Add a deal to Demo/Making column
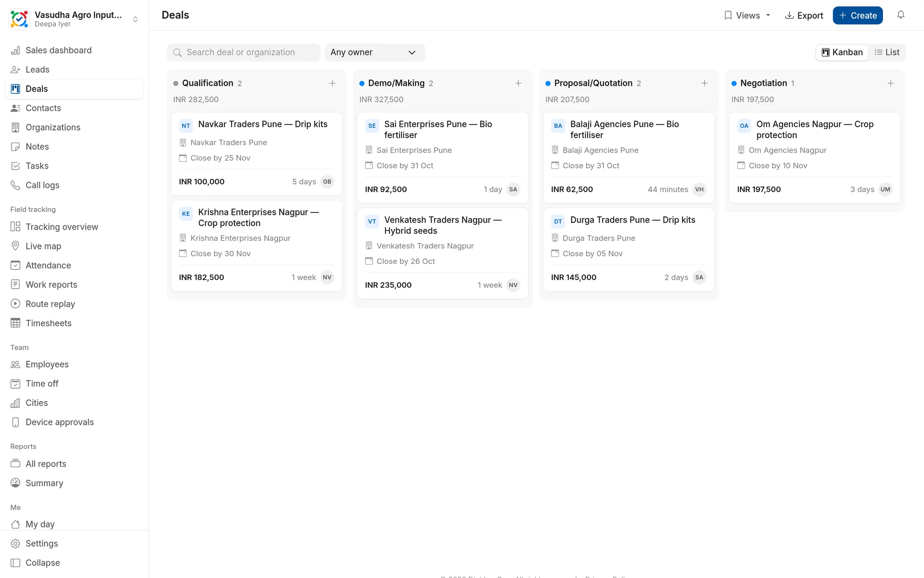 coord(518,83)
